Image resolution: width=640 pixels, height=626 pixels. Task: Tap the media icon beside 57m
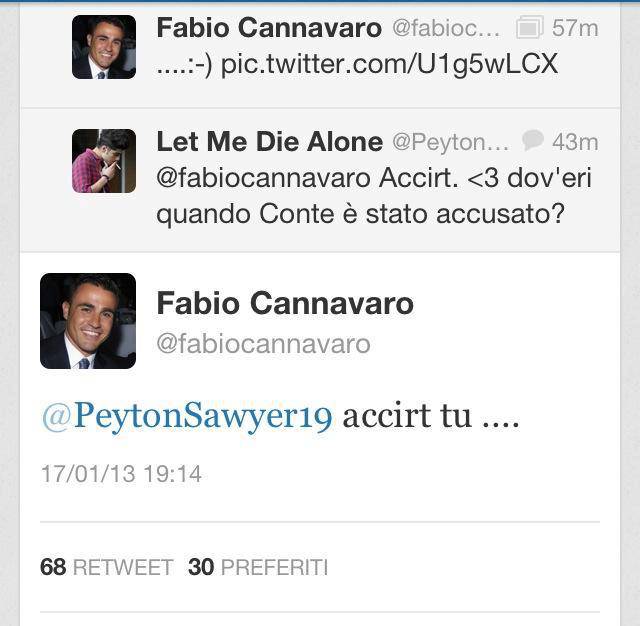click(529, 28)
